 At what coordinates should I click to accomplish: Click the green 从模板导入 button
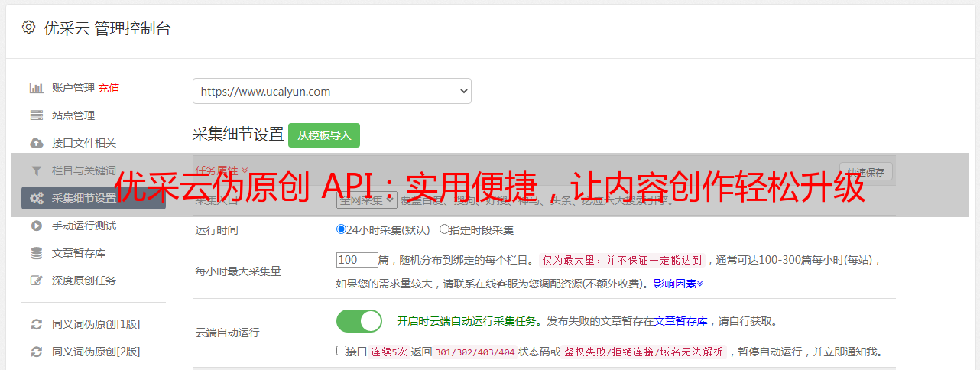[324, 135]
